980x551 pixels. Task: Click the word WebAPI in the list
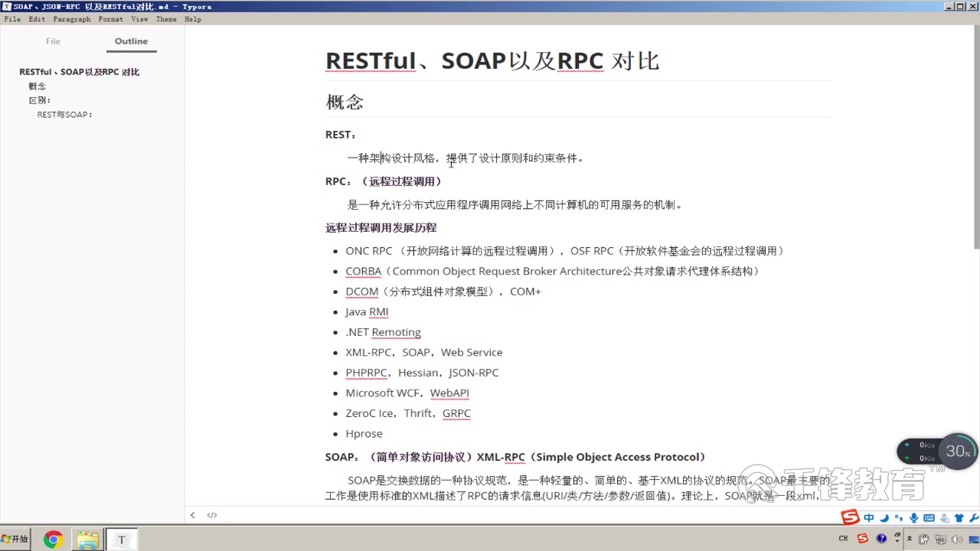pyautogui.click(x=449, y=393)
